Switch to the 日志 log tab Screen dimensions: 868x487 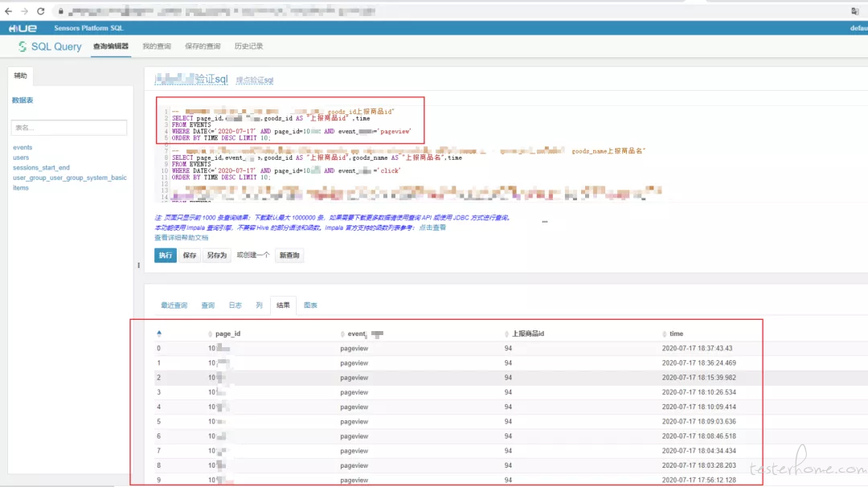[235, 305]
